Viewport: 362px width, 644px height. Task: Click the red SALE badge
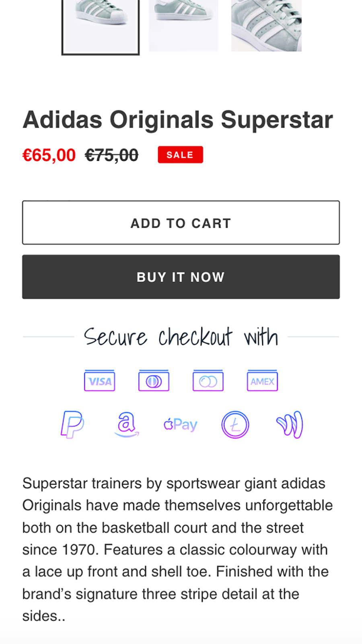180,155
